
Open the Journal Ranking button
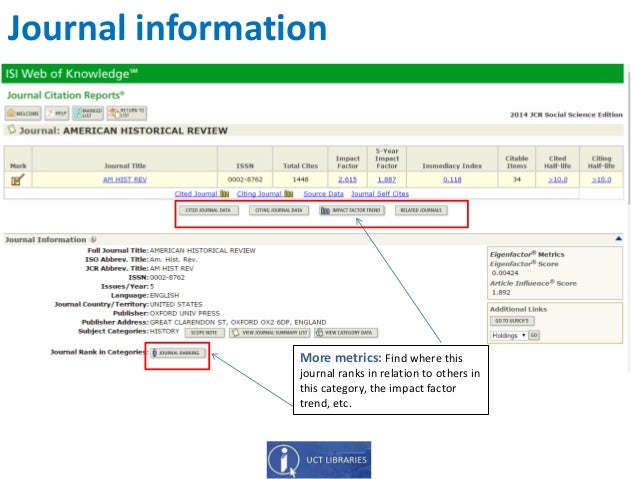point(178,353)
